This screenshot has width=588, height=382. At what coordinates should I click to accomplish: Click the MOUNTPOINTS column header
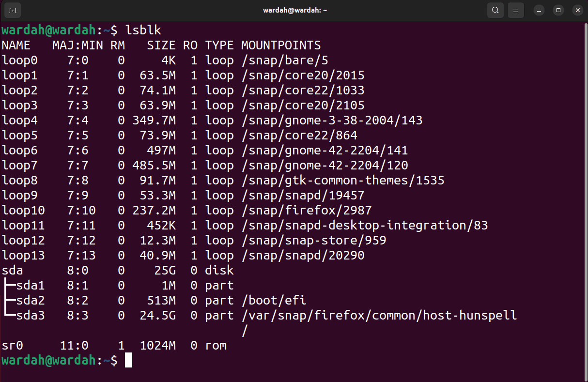point(280,45)
